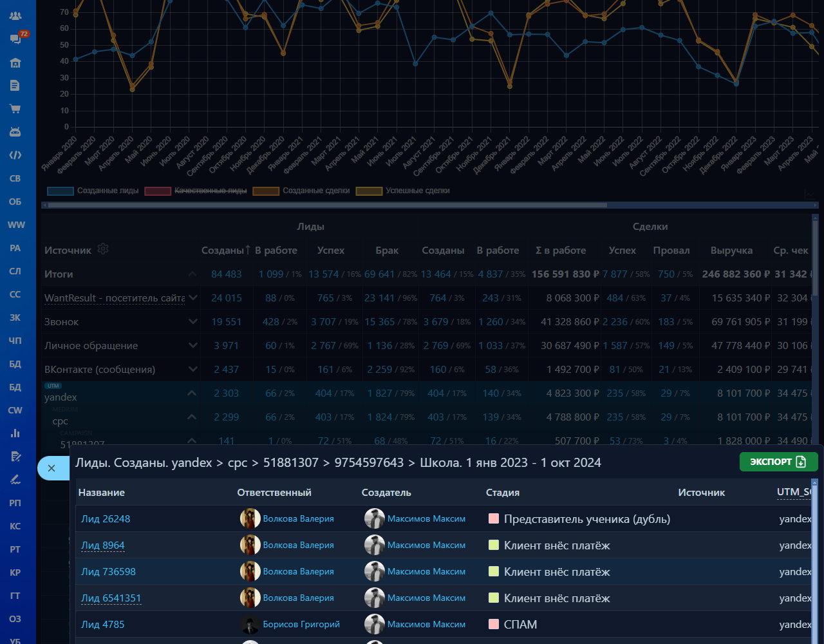
Task: Click the document sidebar icon
Action: point(15,85)
